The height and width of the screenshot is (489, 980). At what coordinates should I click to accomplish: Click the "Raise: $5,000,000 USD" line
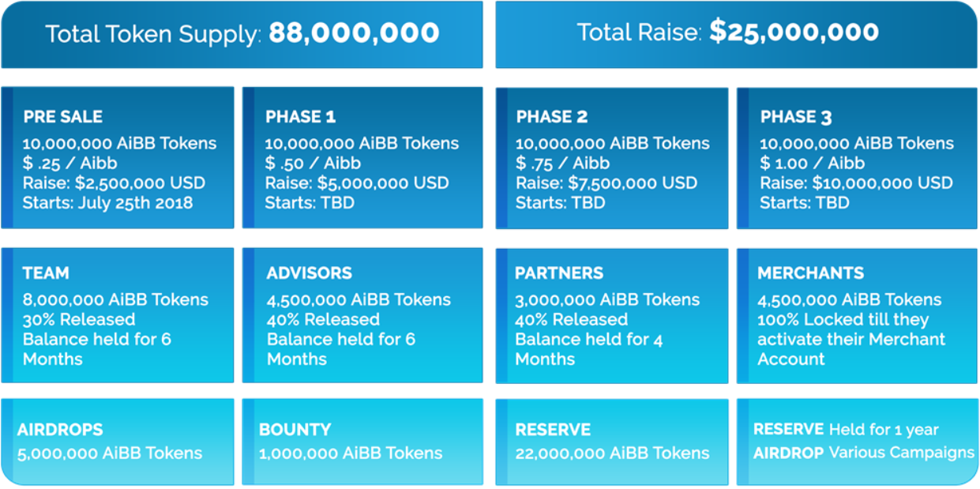tap(357, 183)
